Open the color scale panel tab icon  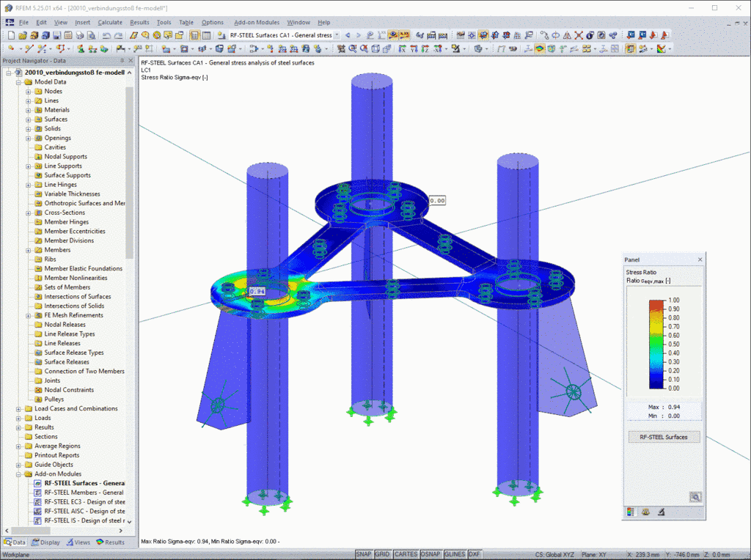pyautogui.click(x=630, y=512)
